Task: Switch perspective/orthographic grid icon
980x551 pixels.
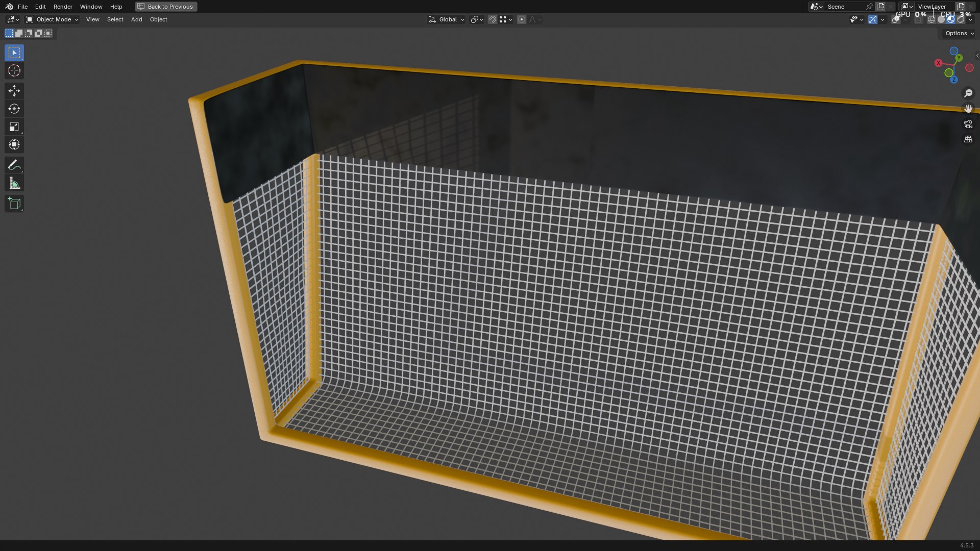Action: (968, 139)
